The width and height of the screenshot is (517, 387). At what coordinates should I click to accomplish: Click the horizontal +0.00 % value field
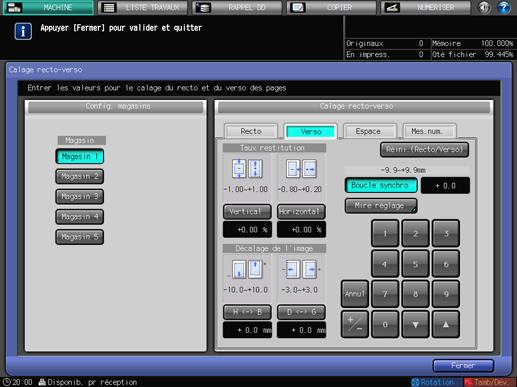pyautogui.click(x=301, y=230)
